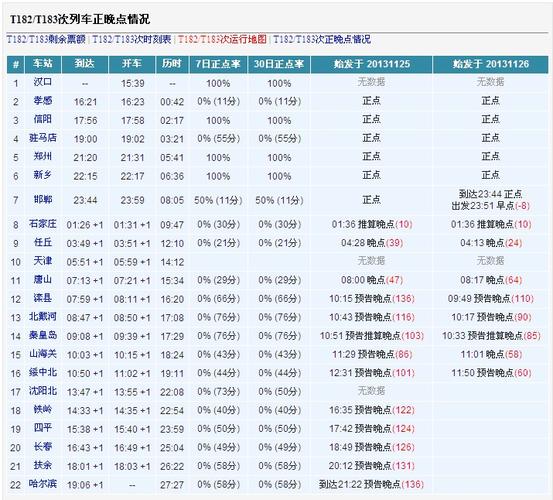Open the T182/T183次时刻表 link

(x=132, y=39)
